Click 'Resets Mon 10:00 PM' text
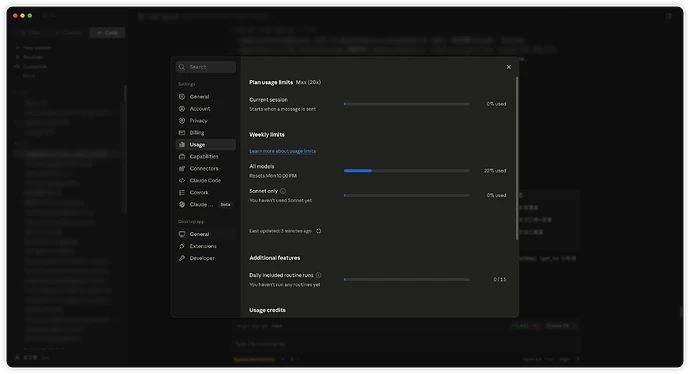690x374 pixels. tap(273, 176)
